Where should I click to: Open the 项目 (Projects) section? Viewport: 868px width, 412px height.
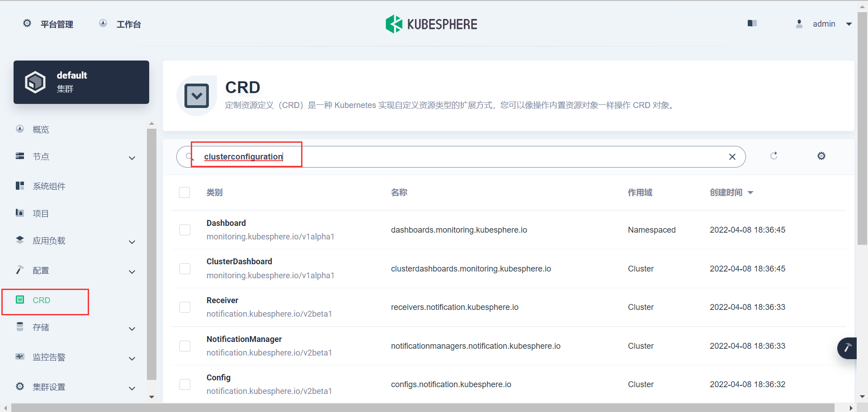click(x=41, y=213)
